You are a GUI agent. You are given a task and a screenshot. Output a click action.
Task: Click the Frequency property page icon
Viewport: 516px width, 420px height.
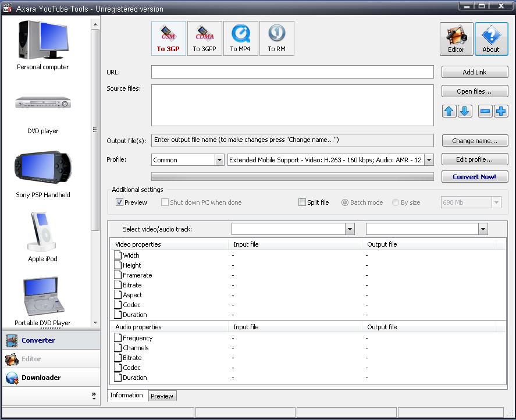pos(118,338)
